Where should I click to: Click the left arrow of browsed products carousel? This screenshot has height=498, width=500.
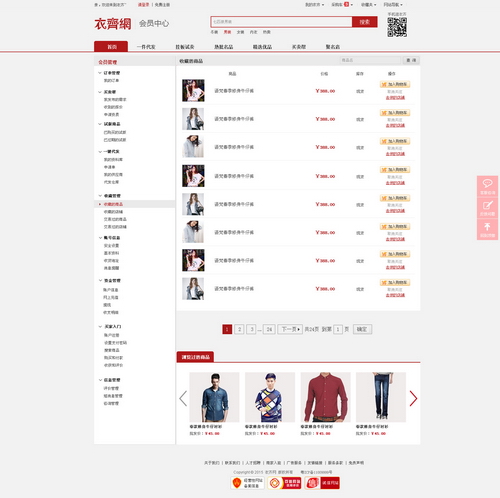183,398
